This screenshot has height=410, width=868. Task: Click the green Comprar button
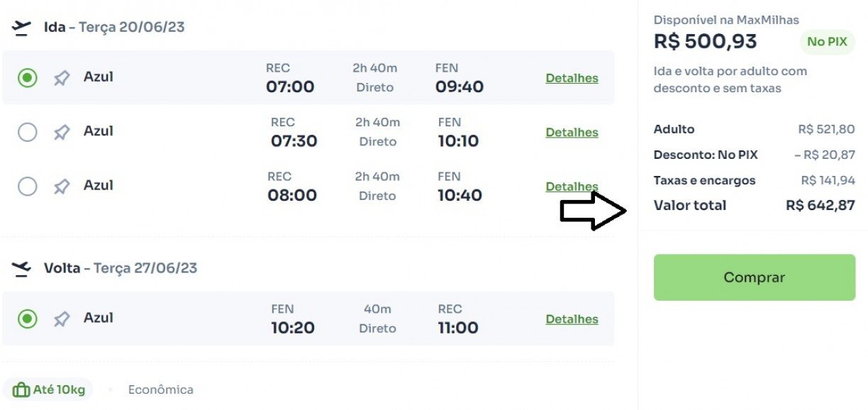click(x=755, y=277)
